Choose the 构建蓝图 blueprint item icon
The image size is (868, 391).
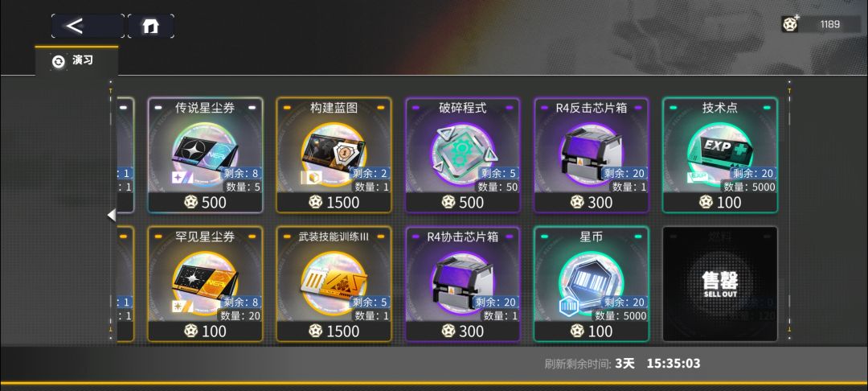pos(334,151)
